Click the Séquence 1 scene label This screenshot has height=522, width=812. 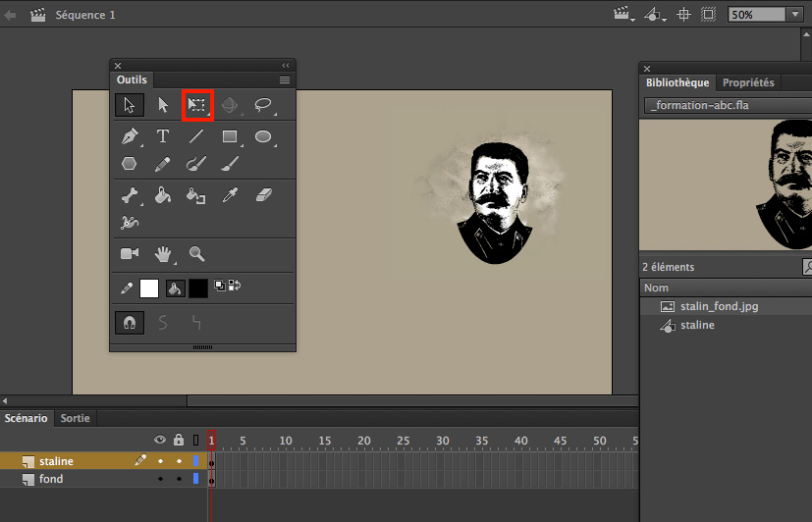point(85,15)
